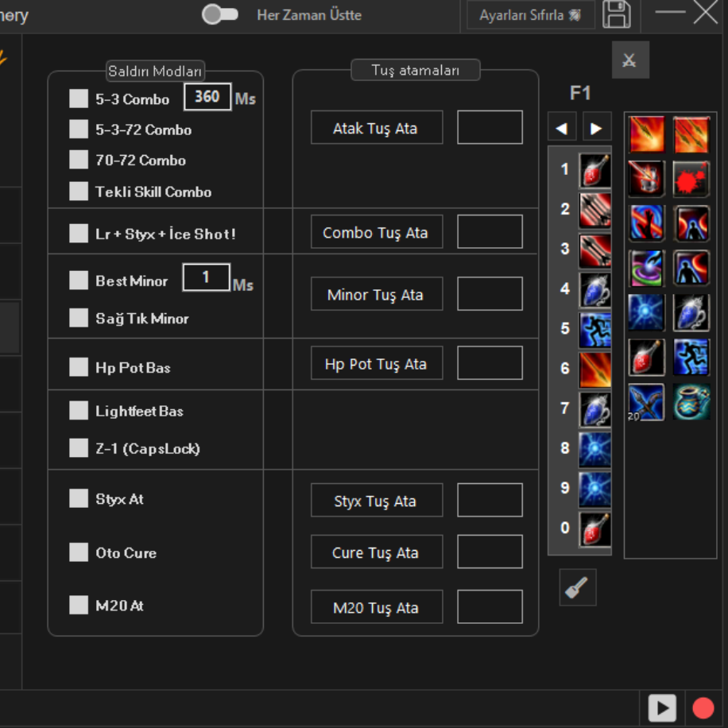Select the arrow skill in slot 3
728x728 pixels.
(594, 250)
